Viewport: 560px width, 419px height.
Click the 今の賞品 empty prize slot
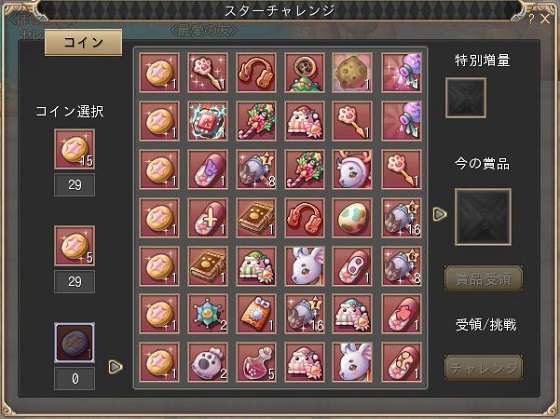[x=483, y=217]
